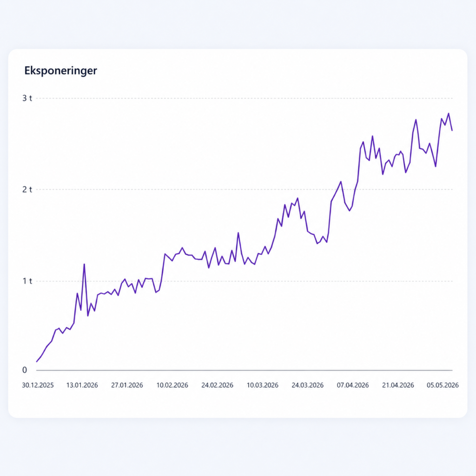Select the 05.05.2026 date label
The height and width of the screenshot is (476, 476).
443,385
